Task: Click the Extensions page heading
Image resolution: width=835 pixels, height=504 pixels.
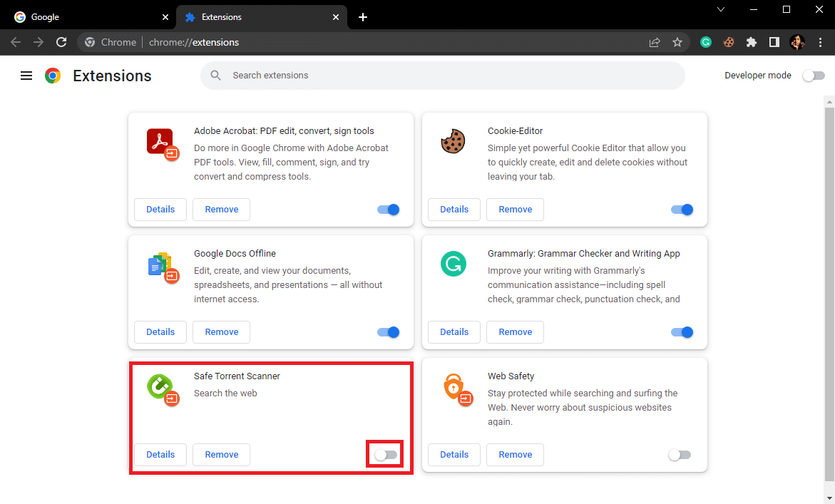Action: (112, 76)
